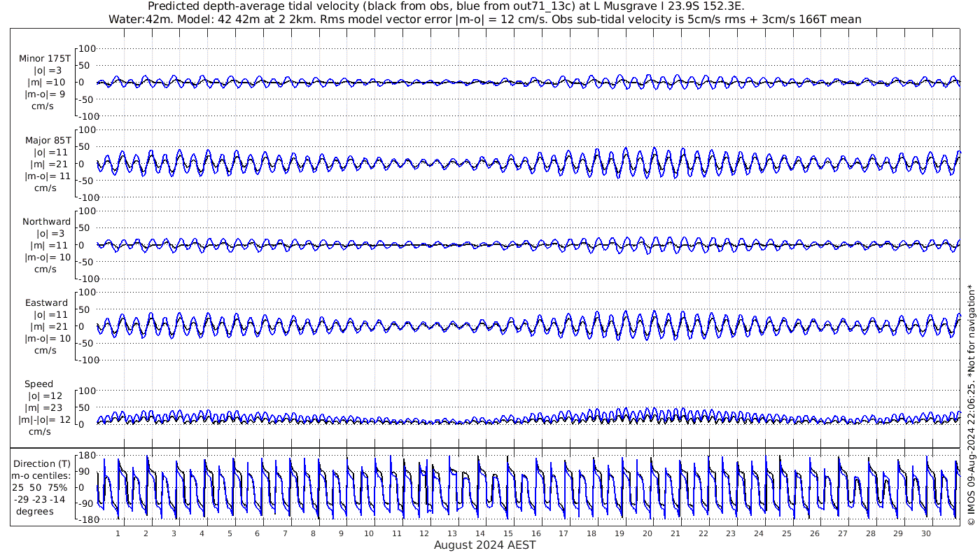
Task: Click the 'August 2024 AEST' axis title
Action: point(484,545)
